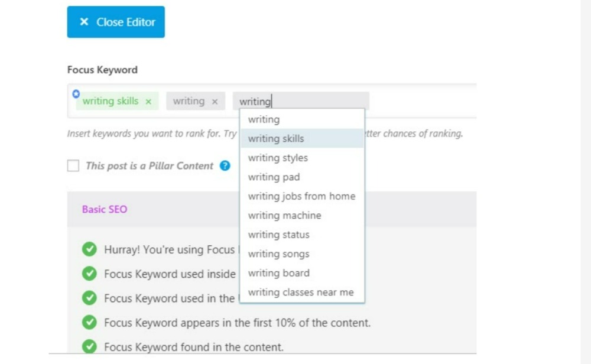
Task: Choose 'writing jobs from home' suggestion
Action: [x=301, y=196]
